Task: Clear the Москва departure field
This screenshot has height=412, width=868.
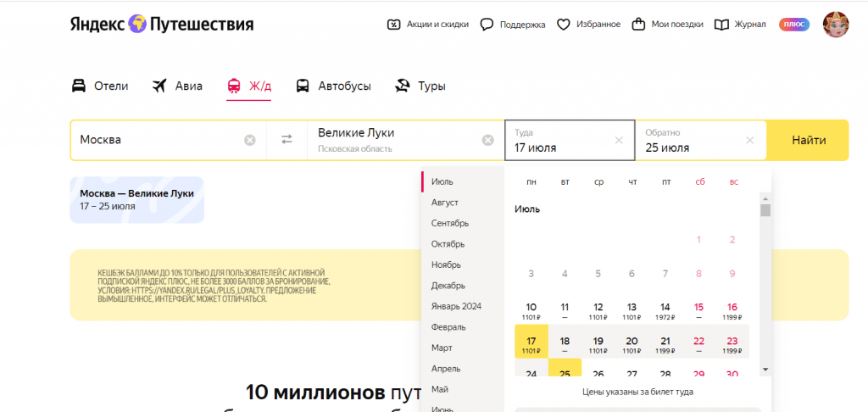Action: (x=250, y=140)
